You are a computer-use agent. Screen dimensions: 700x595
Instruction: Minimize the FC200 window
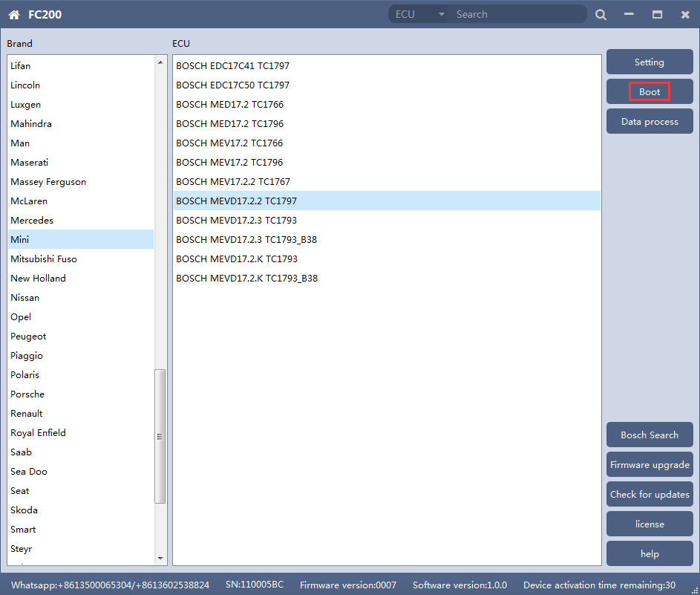click(629, 14)
